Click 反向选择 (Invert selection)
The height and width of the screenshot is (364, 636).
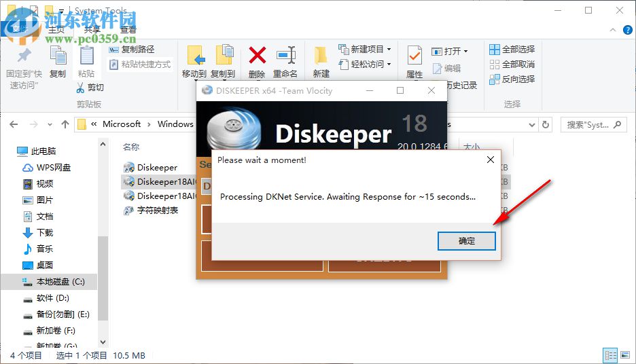[x=512, y=79]
